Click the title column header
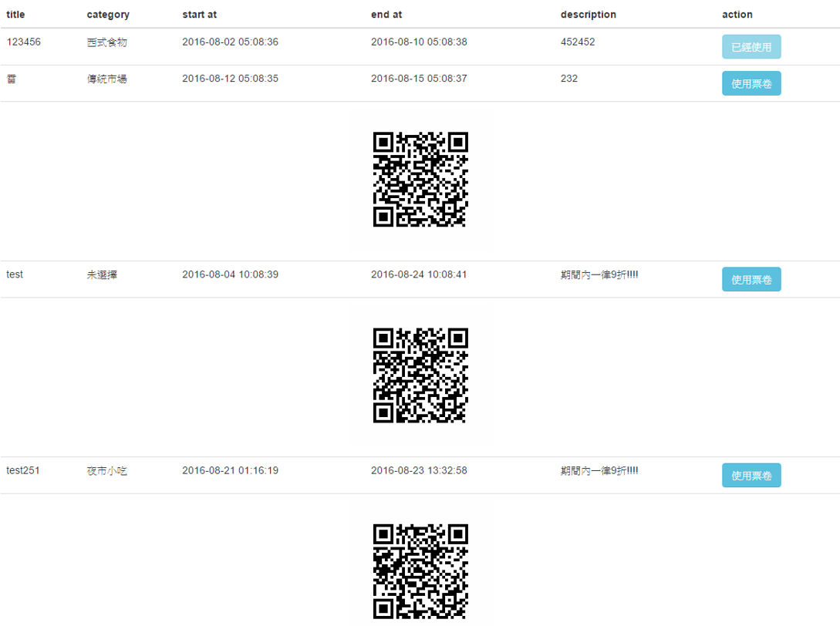 [15, 15]
